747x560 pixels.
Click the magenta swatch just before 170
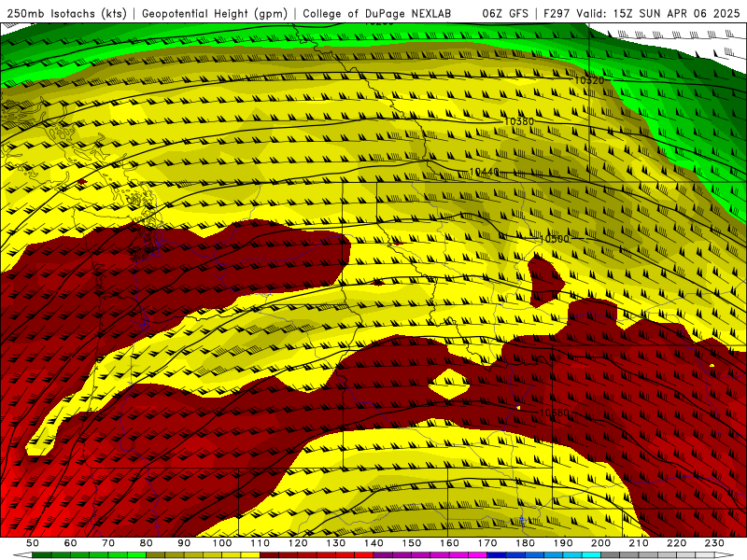[x=477, y=555]
